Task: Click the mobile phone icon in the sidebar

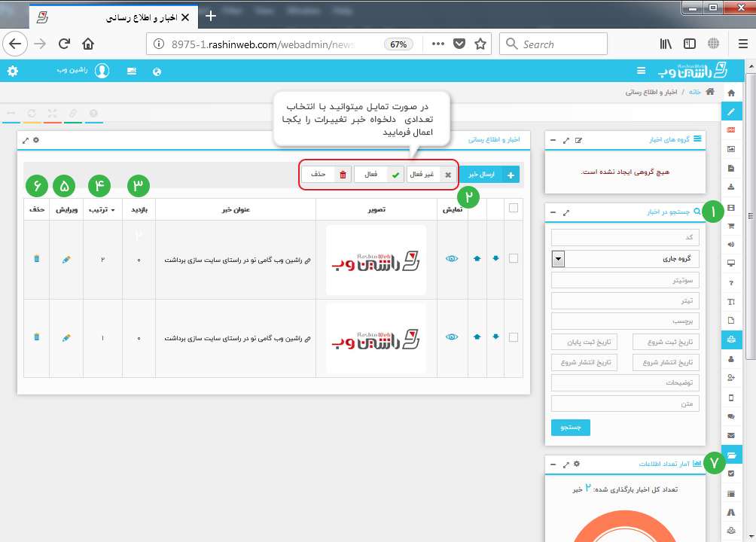Action: [x=731, y=397]
